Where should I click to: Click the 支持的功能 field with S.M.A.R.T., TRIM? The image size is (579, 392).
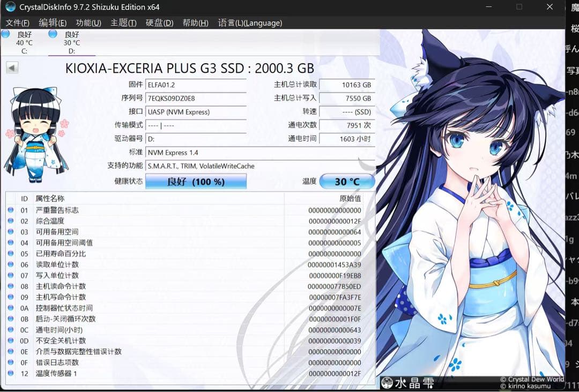click(260, 167)
